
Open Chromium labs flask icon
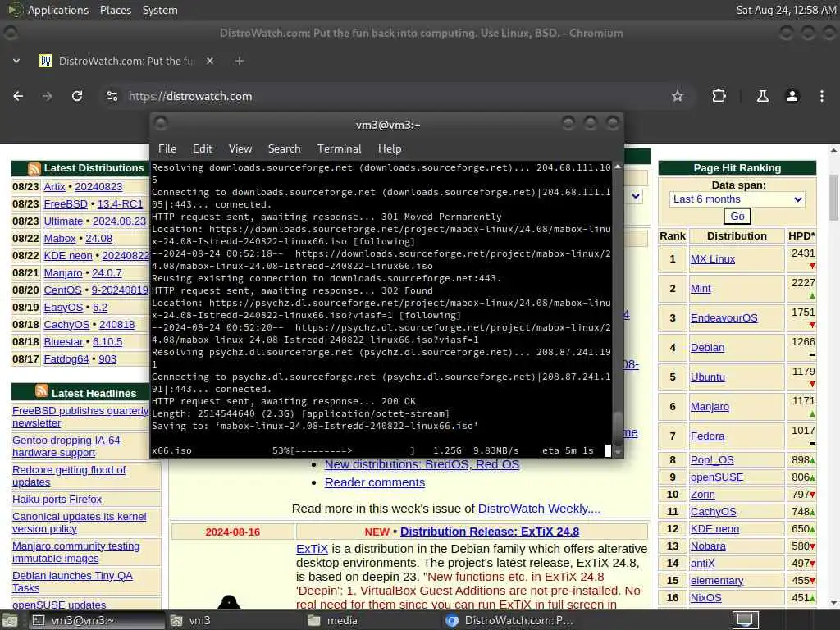point(762,96)
